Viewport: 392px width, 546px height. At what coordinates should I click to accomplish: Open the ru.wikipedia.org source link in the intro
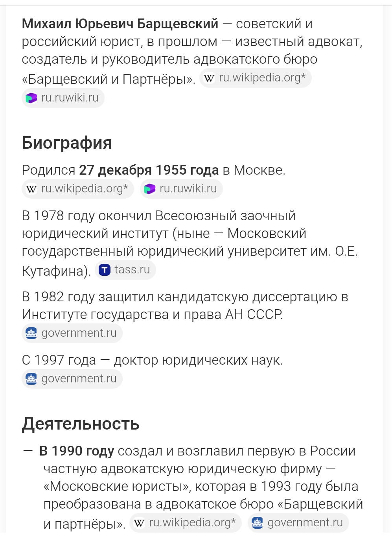click(262, 78)
